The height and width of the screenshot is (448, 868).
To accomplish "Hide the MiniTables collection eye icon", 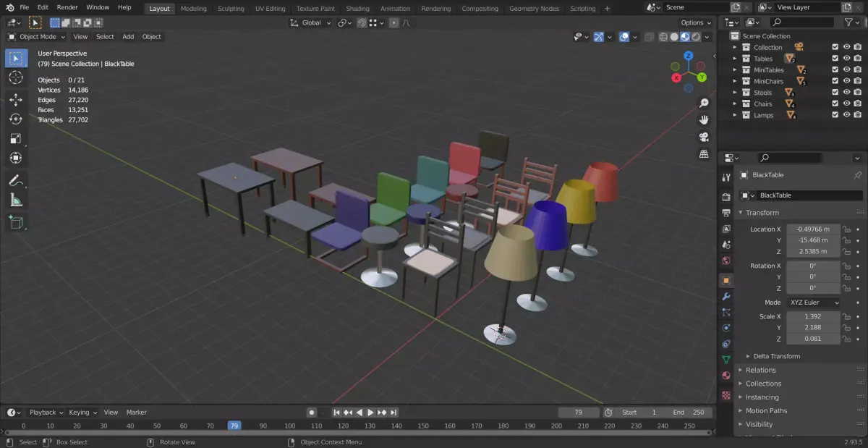I will tap(846, 70).
